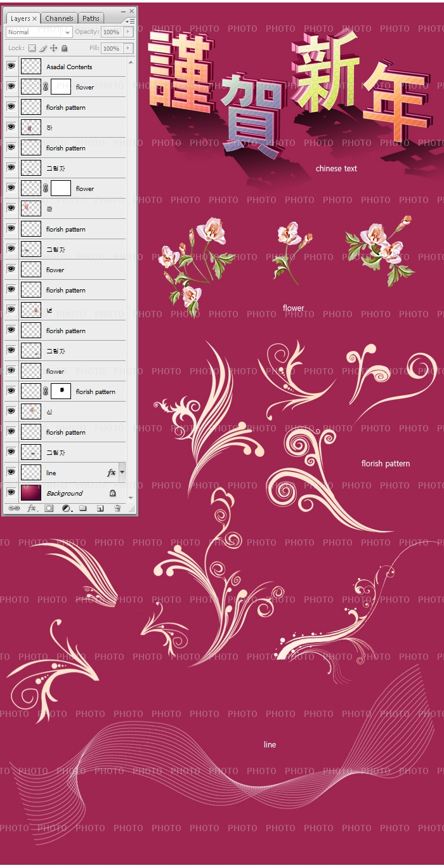Click the Lock position move icon
This screenshot has height=868, width=444.
point(54,48)
